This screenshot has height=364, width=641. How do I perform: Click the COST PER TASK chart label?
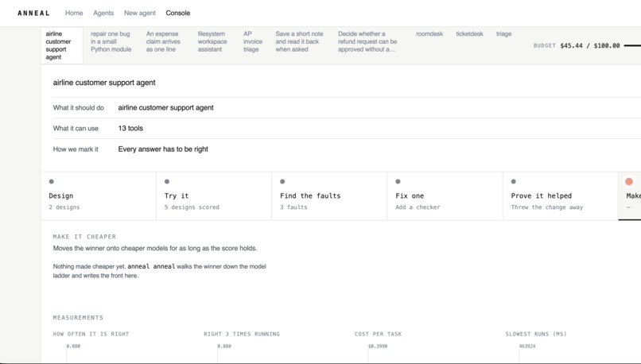click(x=378, y=334)
